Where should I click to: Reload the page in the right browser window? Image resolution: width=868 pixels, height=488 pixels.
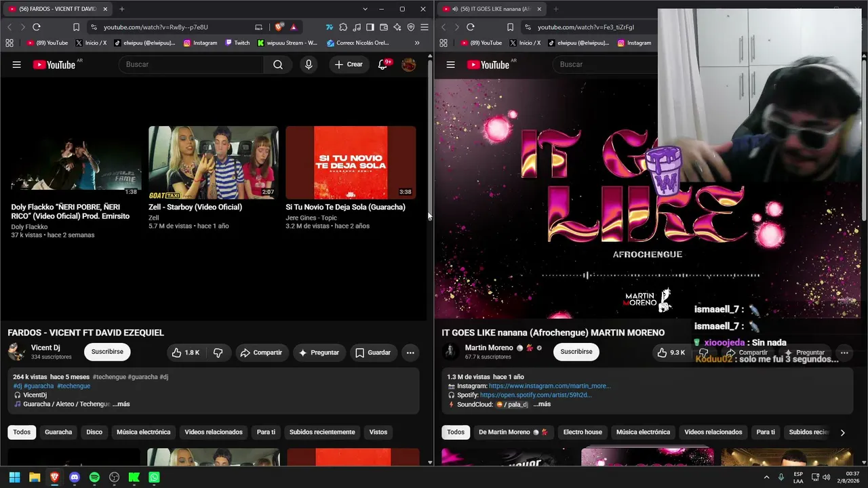coord(471,27)
